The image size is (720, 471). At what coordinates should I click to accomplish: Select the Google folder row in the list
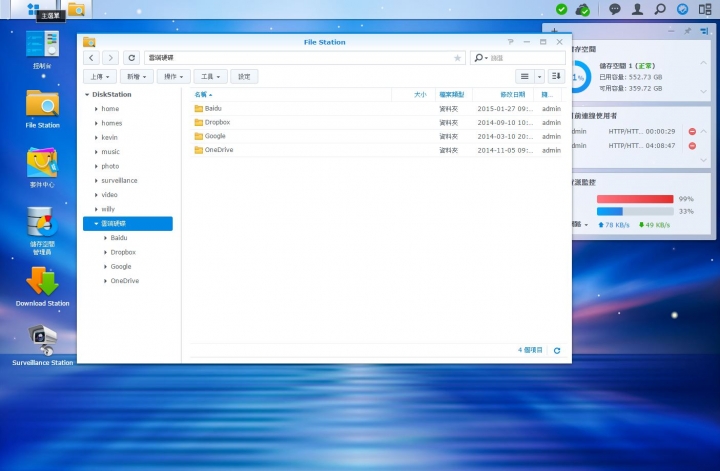coord(376,136)
